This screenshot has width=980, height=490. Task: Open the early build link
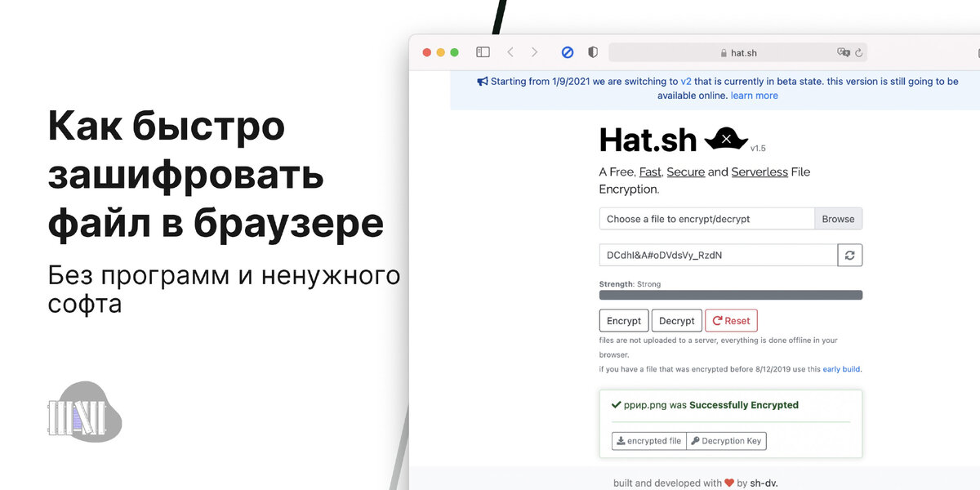tap(841, 369)
